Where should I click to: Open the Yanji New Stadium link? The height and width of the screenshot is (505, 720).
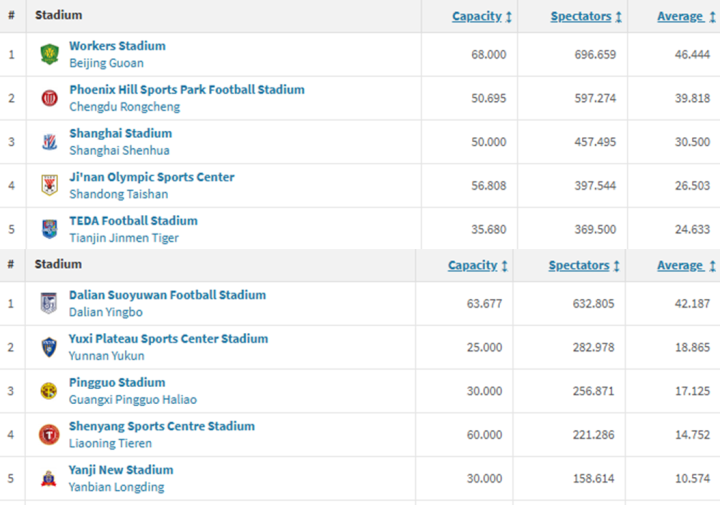point(121,470)
